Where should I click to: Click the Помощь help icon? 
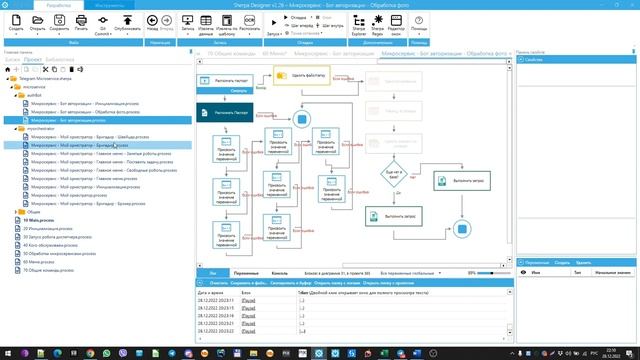pos(419,20)
